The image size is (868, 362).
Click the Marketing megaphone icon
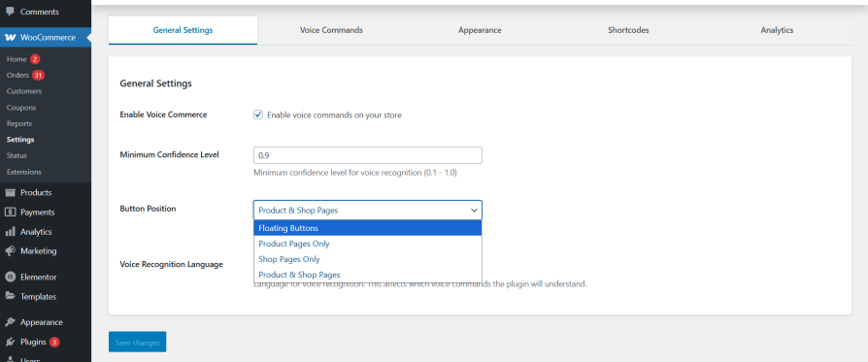pos(10,250)
